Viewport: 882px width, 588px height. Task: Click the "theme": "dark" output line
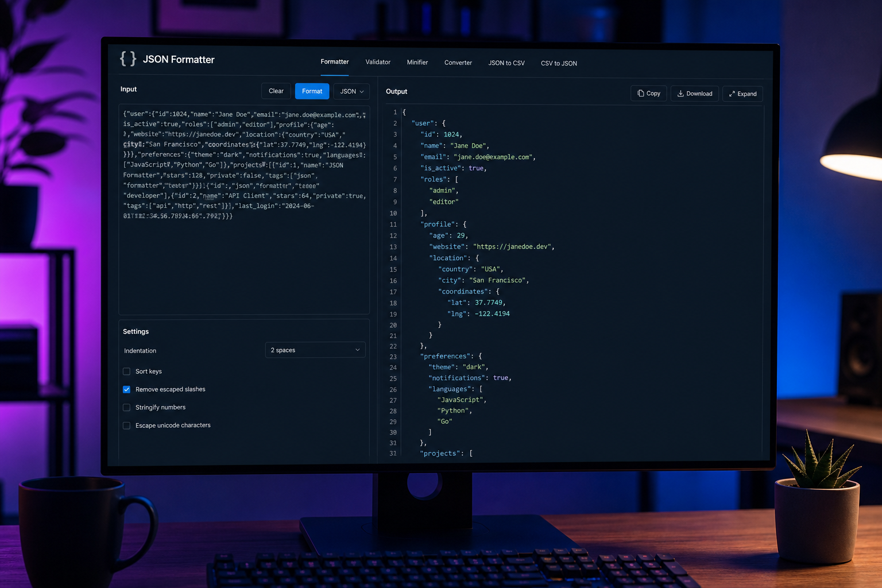458,367
